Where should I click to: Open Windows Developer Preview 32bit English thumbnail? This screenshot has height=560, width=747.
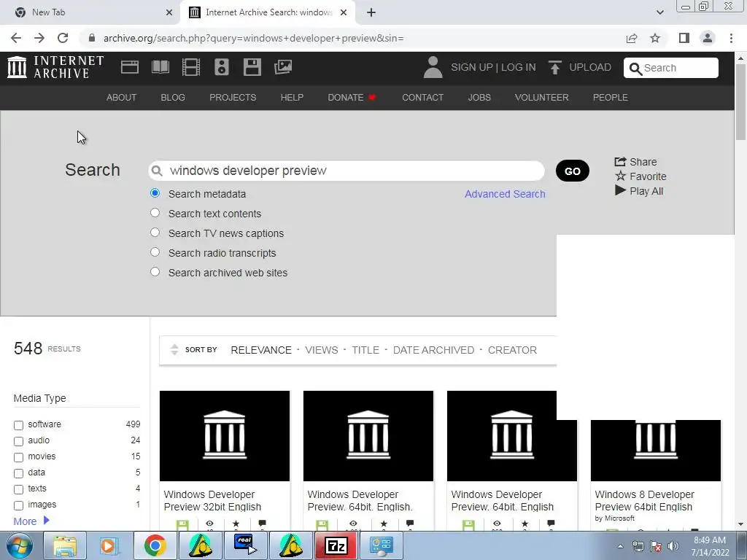[x=225, y=436]
